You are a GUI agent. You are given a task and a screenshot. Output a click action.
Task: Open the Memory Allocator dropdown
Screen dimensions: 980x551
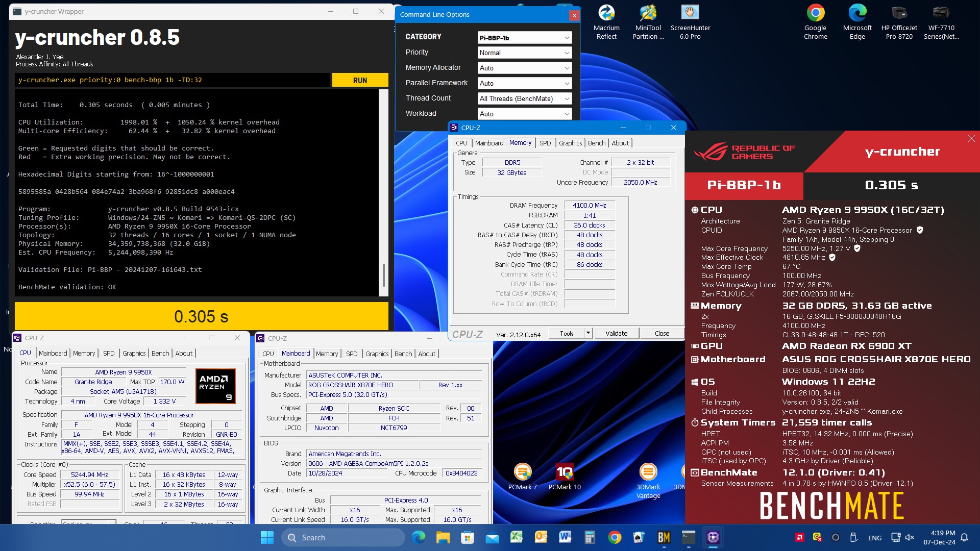pos(524,68)
